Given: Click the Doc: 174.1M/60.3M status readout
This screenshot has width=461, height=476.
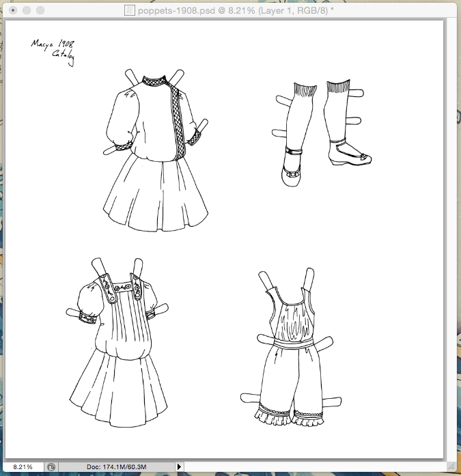Looking at the screenshot, I should point(117,466).
